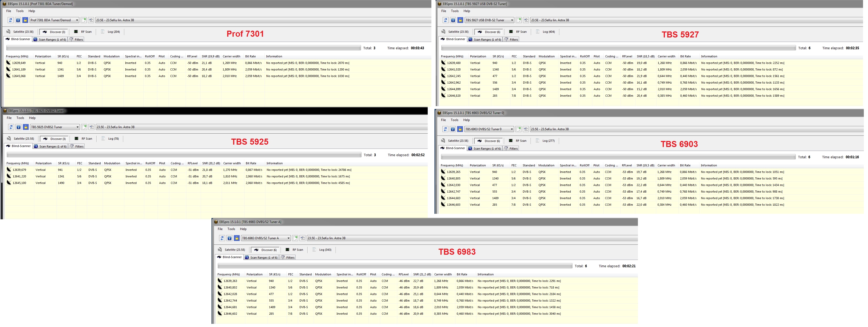Select row 12644,683 in TBS 6903 window
Screen dimensions: 868x327
(x=651, y=198)
